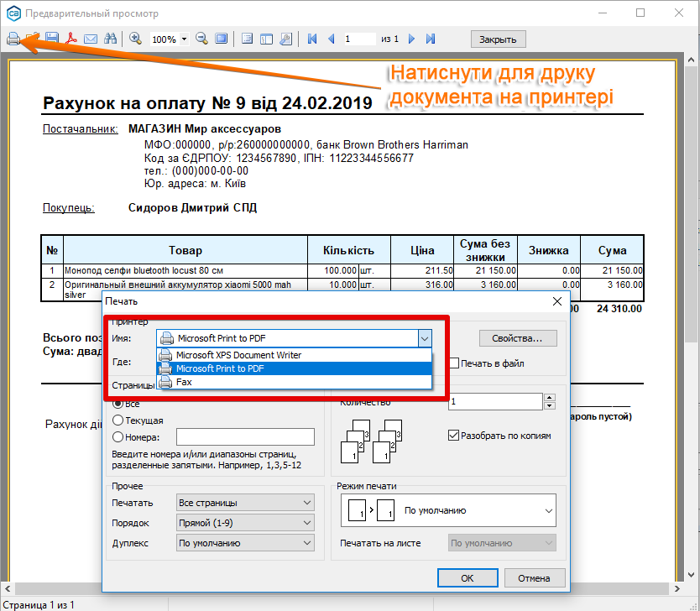700x611 pixels.
Task: Toggle Разобрать по копиям checkbox
Action: coord(453,435)
